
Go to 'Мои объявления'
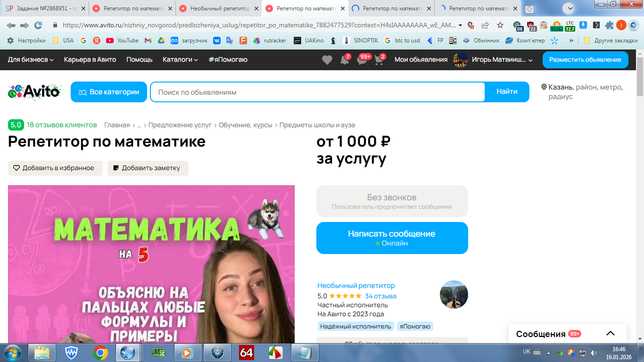pos(421,60)
